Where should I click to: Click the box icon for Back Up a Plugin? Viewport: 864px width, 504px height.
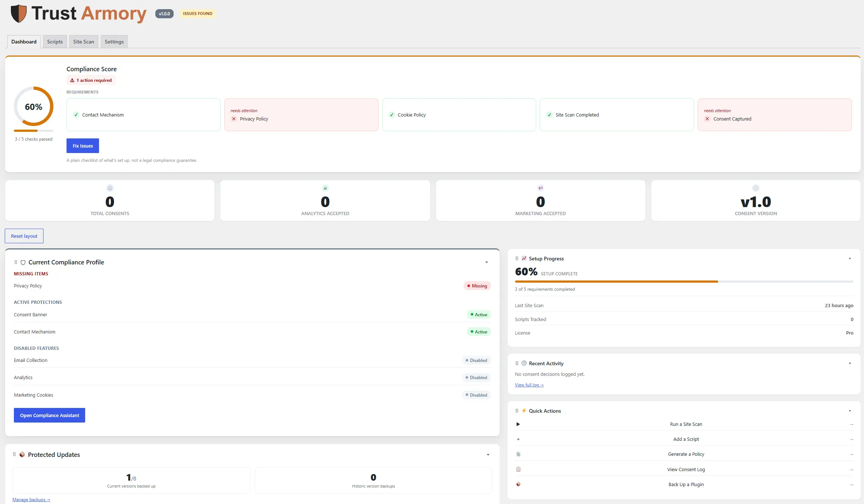coord(518,484)
